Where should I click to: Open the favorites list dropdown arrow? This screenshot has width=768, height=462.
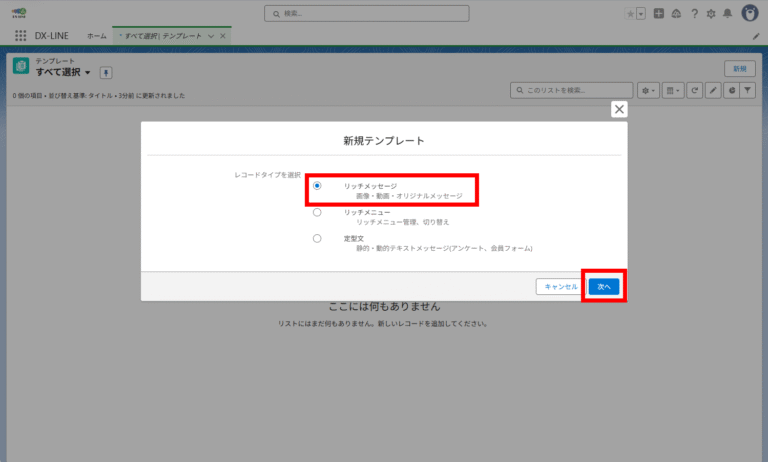641,14
